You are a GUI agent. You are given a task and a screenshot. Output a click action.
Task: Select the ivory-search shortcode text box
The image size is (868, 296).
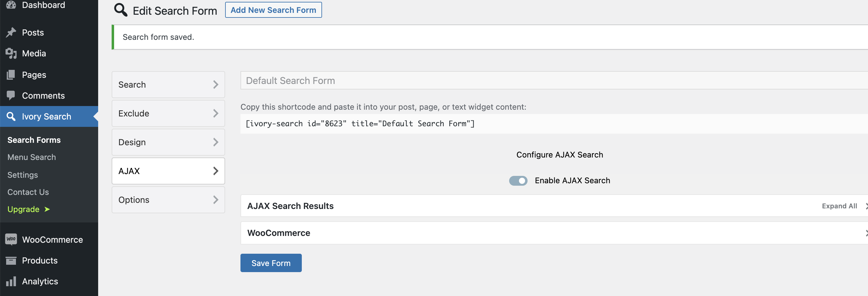(554, 123)
